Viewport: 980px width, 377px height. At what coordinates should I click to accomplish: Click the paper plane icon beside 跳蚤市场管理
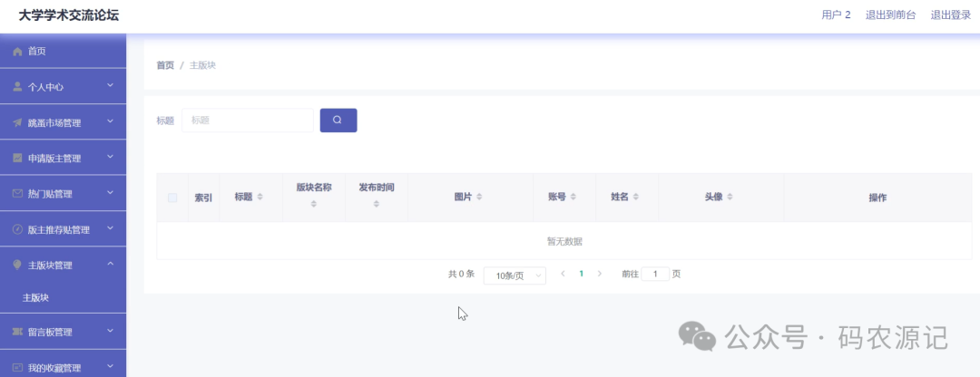17,123
